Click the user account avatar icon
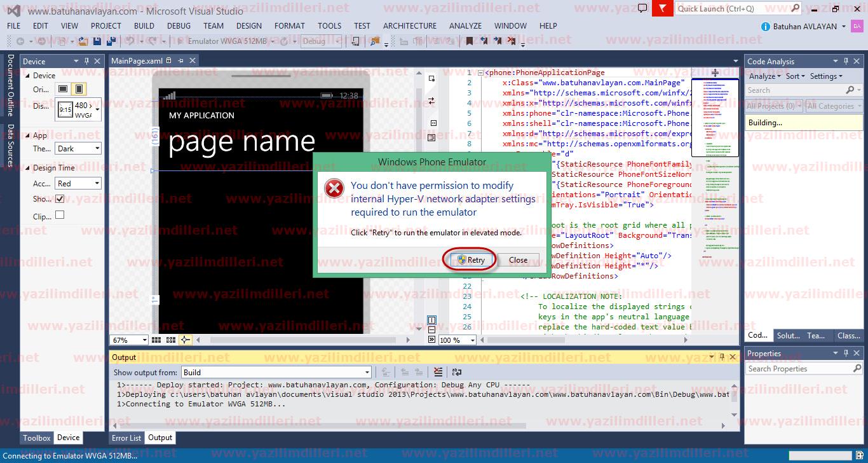 coord(857,26)
